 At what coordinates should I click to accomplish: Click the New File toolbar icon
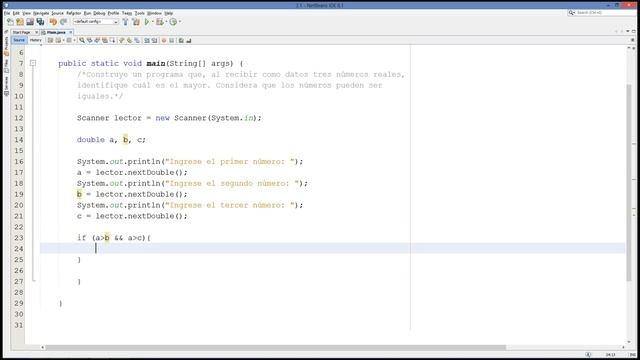click(10, 22)
